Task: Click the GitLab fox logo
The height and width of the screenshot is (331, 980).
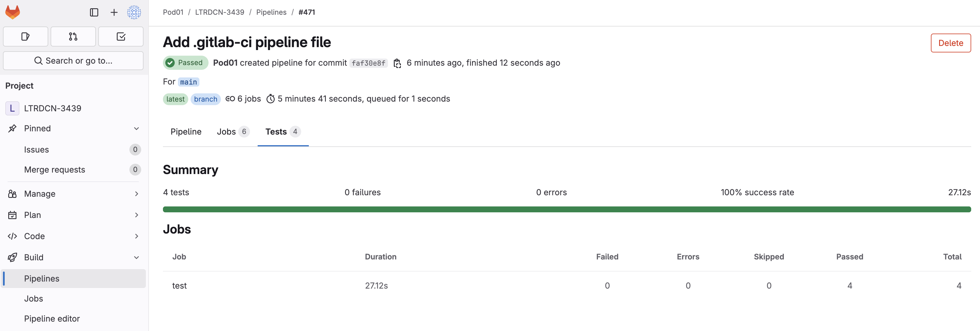Action: point(13,12)
